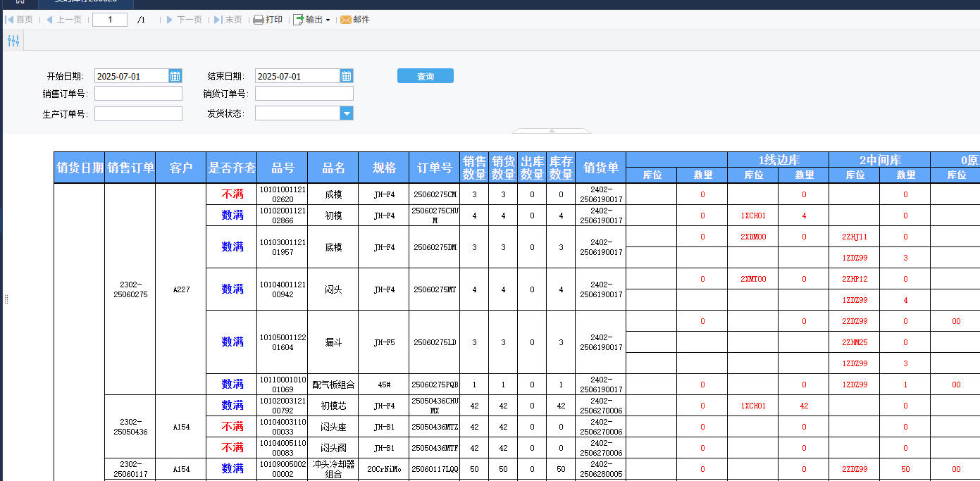Select sales order 2302-25060275 cell
The height and width of the screenshot is (481, 980).
(130, 289)
